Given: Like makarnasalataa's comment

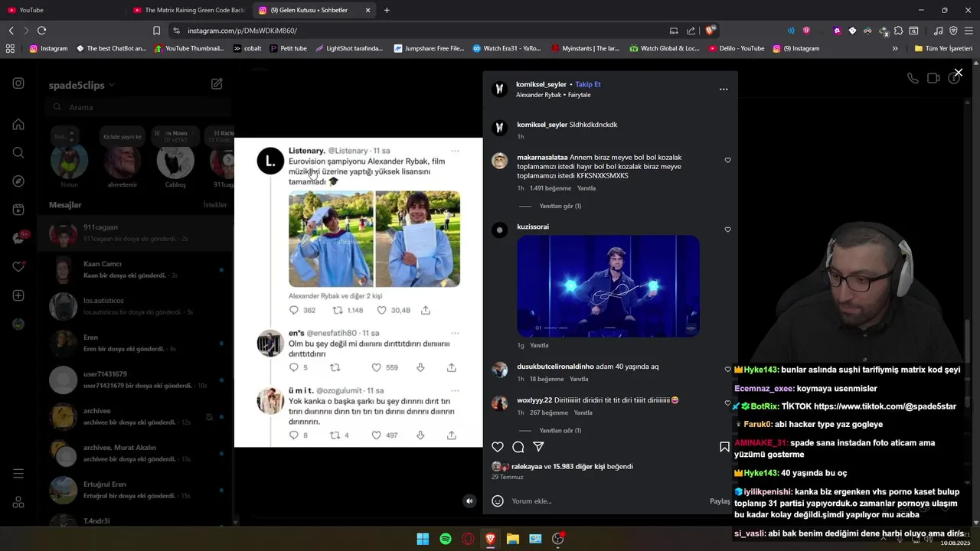Looking at the screenshot, I should click(727, 161).
